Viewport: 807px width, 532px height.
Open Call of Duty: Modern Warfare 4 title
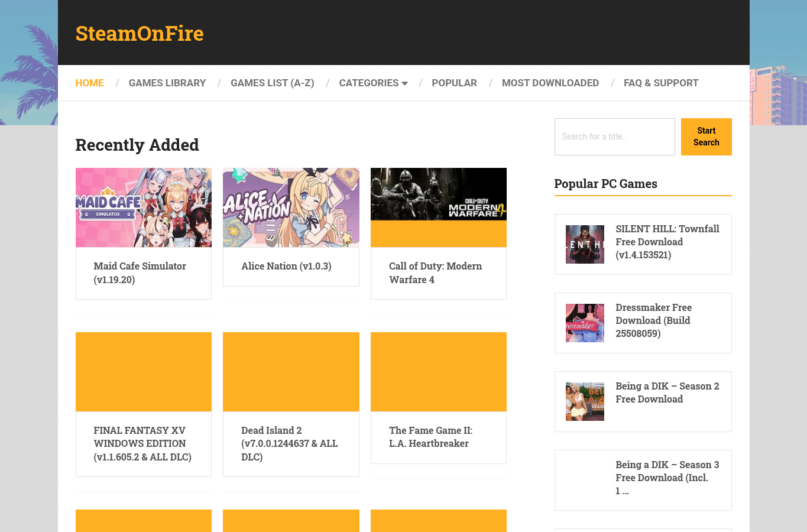click(x=436, y=273)
